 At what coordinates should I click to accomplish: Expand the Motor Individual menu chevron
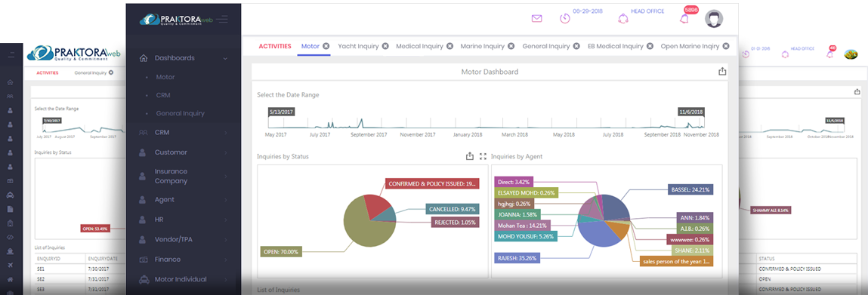point(226,279)
